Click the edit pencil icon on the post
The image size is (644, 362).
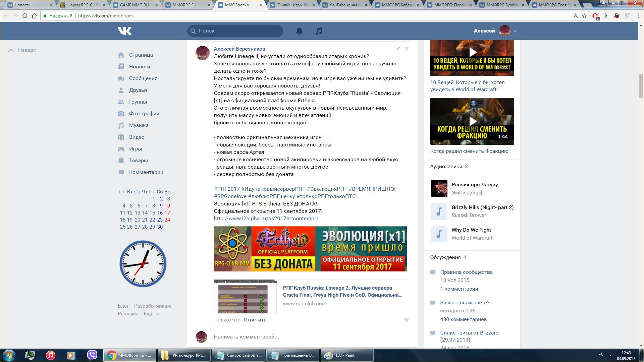click(x=398, y=49)
